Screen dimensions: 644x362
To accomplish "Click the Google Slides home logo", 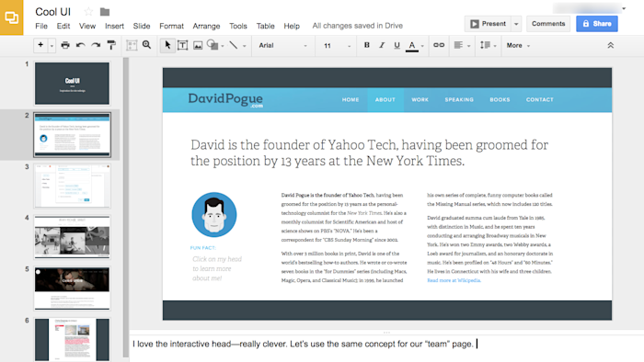I will [x=11, y=17].
